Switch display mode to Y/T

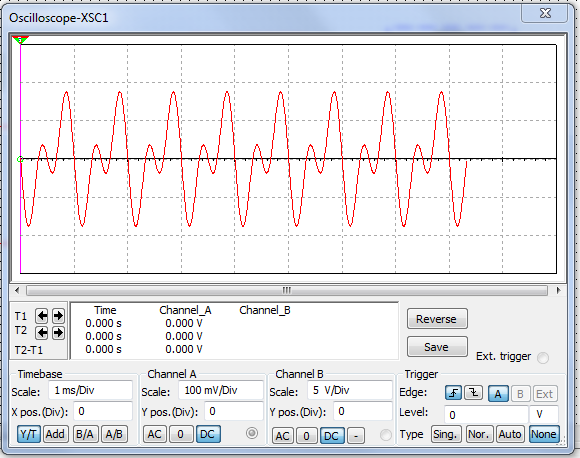tap(28, 434)
